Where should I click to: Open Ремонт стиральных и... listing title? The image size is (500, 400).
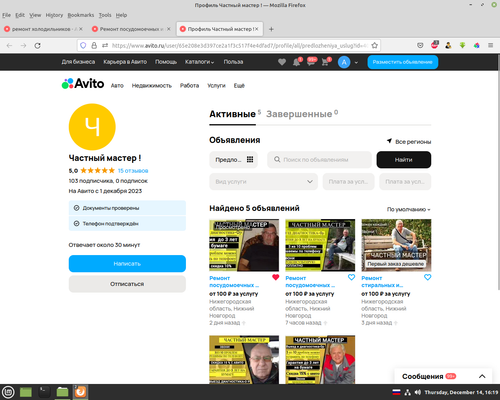[382, 282]
